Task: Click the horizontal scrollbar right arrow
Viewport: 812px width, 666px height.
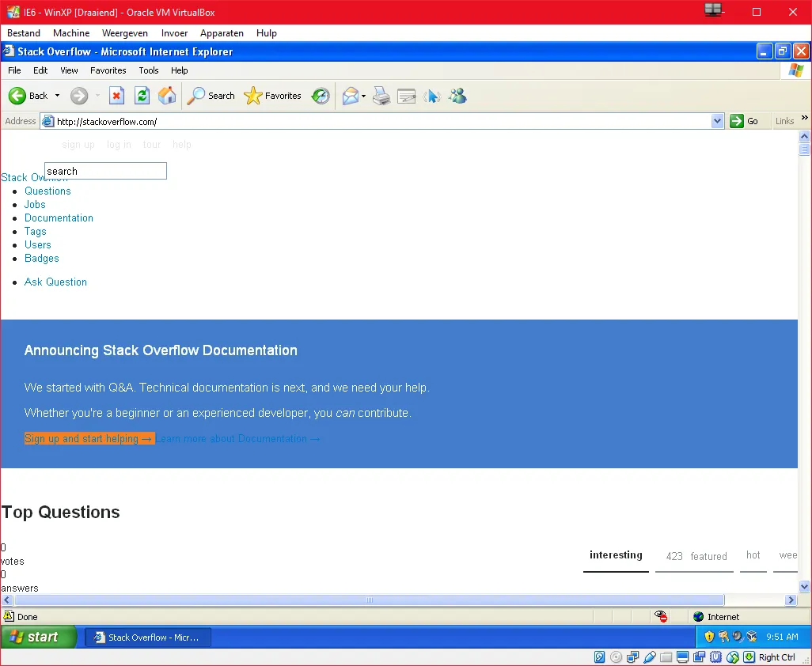Action: click(791, 600)
